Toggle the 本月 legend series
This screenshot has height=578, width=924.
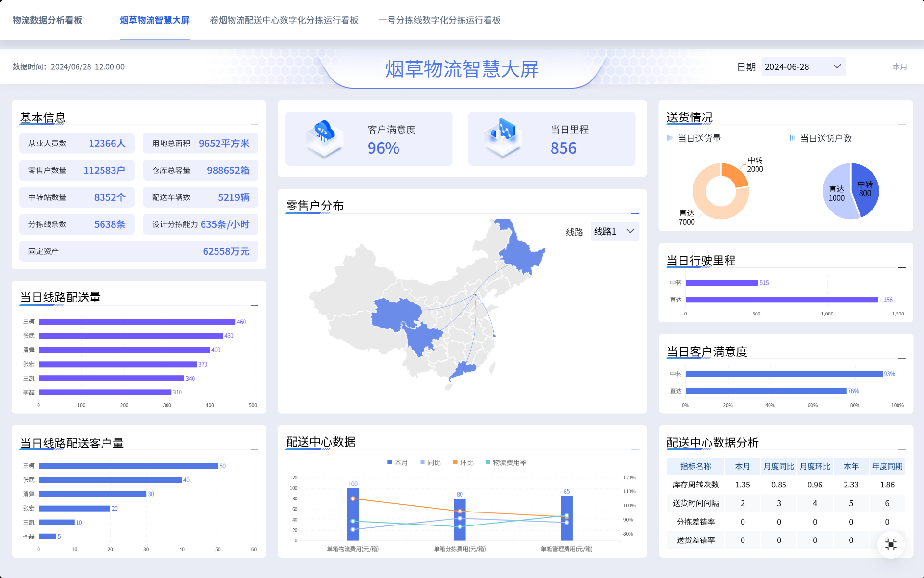tap(398, 462)
